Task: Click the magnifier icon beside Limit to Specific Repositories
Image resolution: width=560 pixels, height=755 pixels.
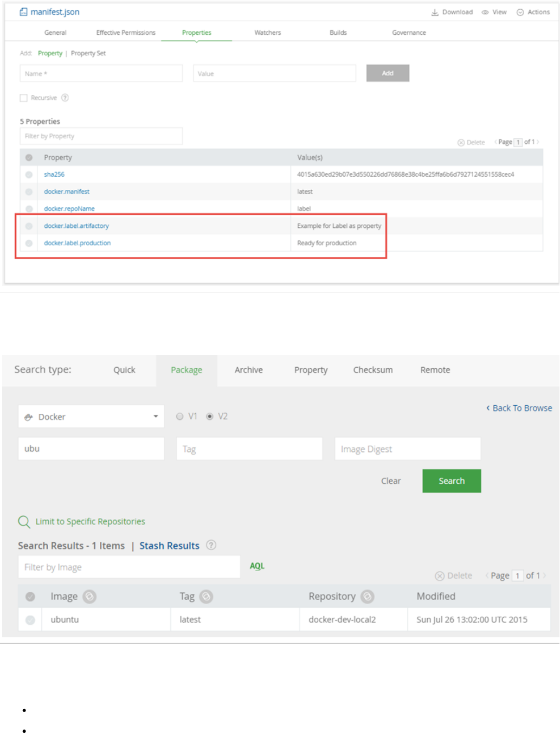Action: tap(24, 522)
